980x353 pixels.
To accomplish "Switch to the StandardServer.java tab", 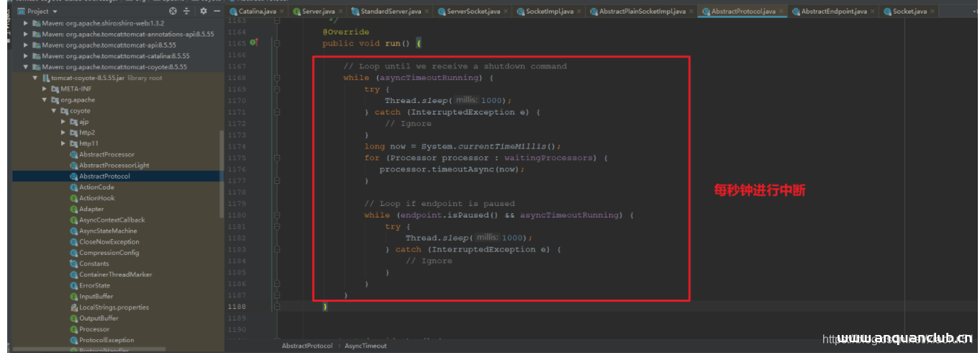I will coord(392,12).
